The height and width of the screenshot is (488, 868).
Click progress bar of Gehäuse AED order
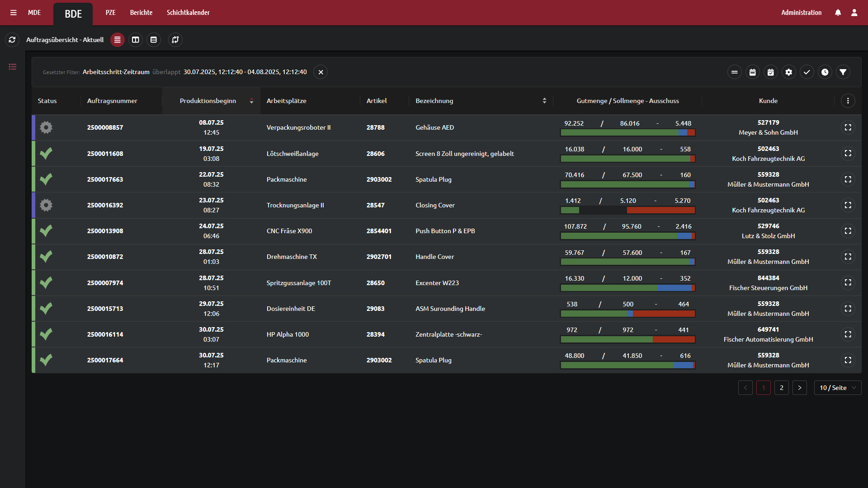(x=628, y=133)
